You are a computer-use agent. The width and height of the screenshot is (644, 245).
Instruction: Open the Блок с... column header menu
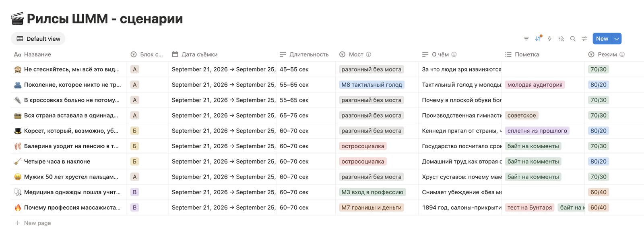pyautogui.click(x=147, y=54)
